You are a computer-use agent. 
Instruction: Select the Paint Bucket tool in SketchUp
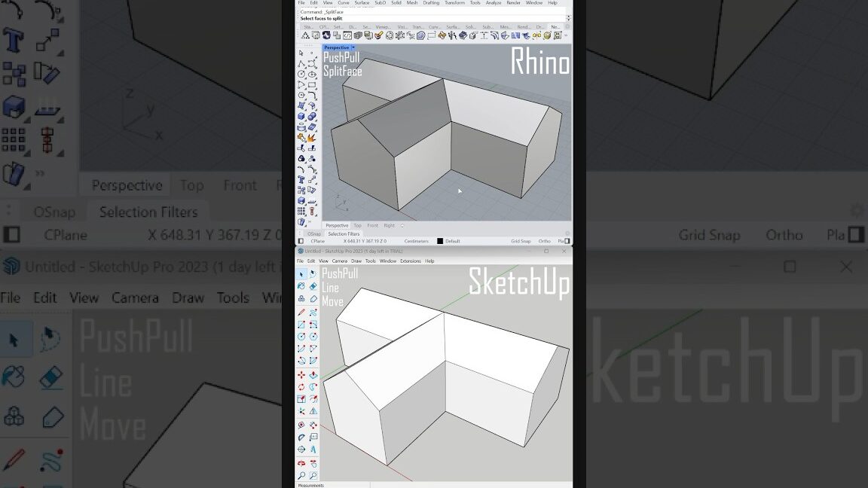[x=303, y=284]
